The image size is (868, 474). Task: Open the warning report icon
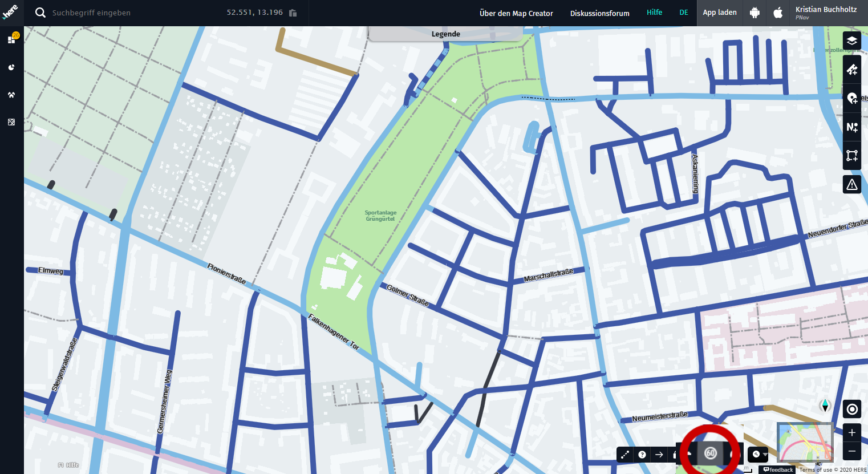[x=851, y=184]
